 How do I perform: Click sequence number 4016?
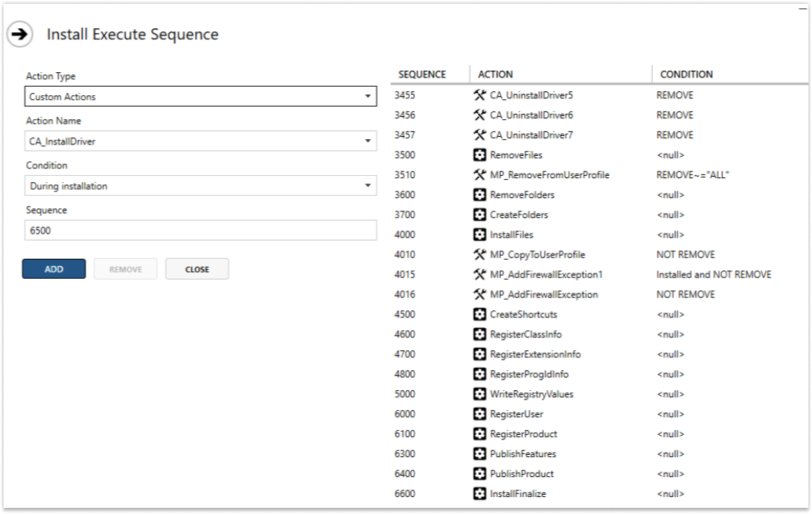click(x=405, y=294)
